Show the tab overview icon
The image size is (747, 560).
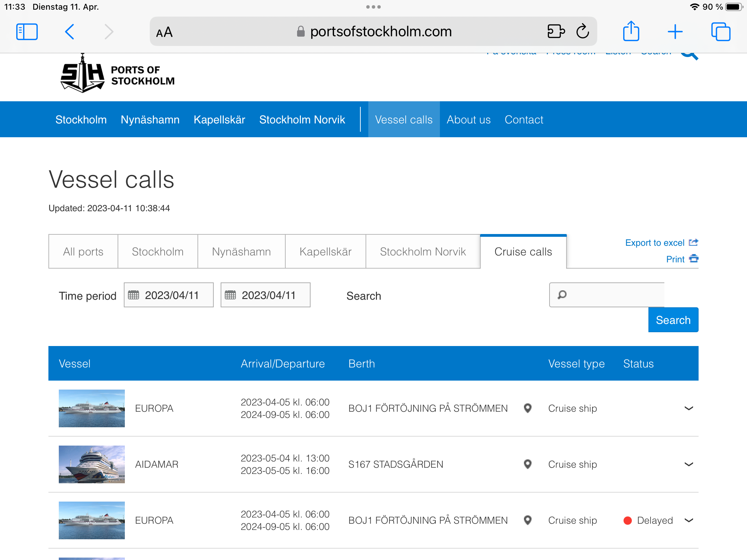(x=721, y=32)
